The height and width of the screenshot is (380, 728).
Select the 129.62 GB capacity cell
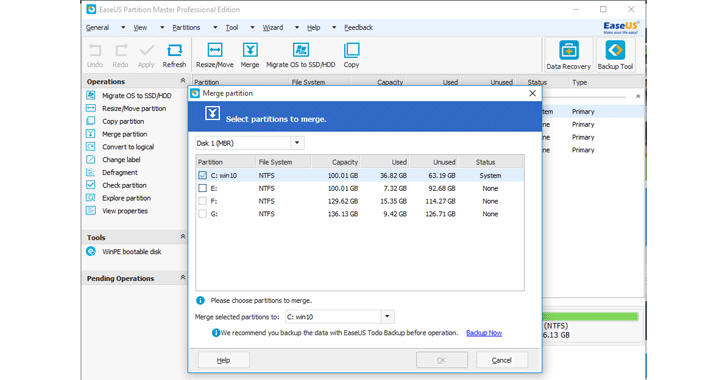[x=343, y=201]
